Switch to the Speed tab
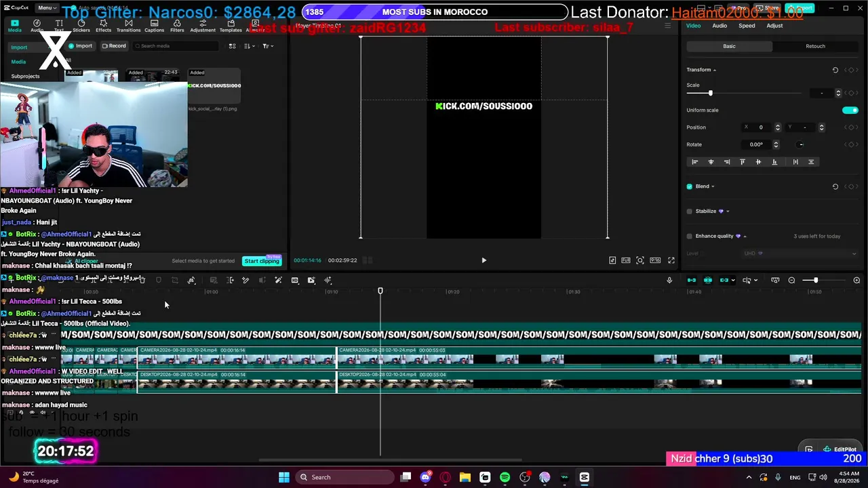The height and width of the screenshot is (488, 868). click(747, 26)
